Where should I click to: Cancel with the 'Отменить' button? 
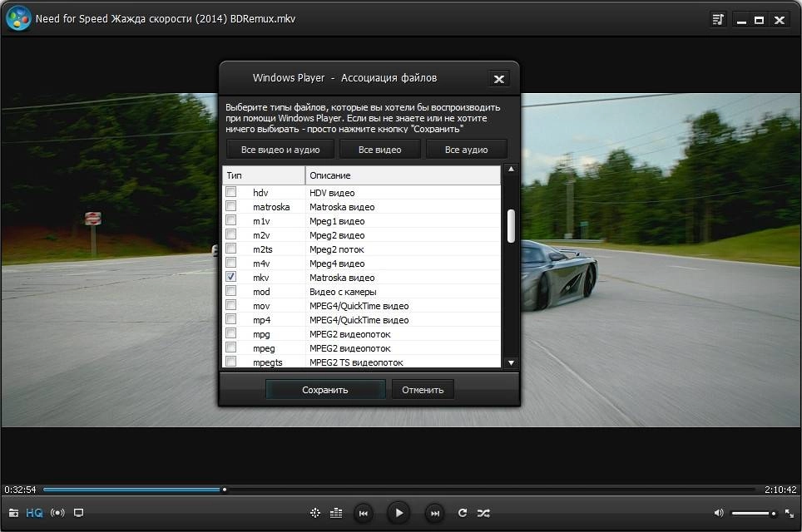[423, 390]
